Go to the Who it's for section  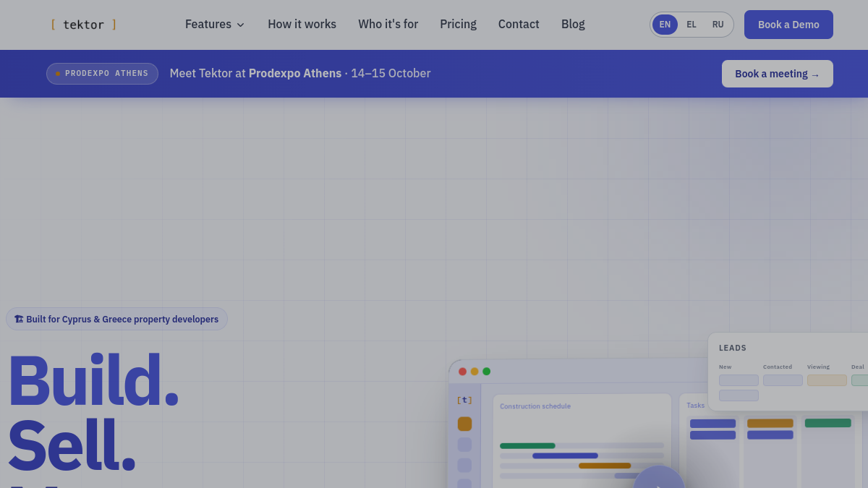(x=388, y=24)
